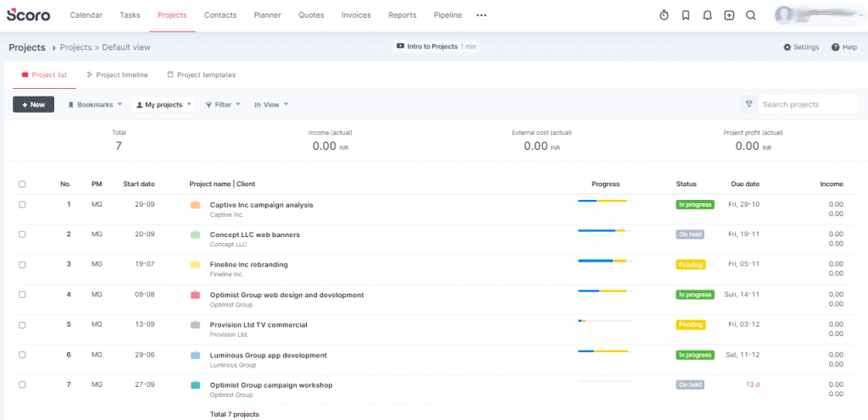Open the global search magnifier

(751, 15)
